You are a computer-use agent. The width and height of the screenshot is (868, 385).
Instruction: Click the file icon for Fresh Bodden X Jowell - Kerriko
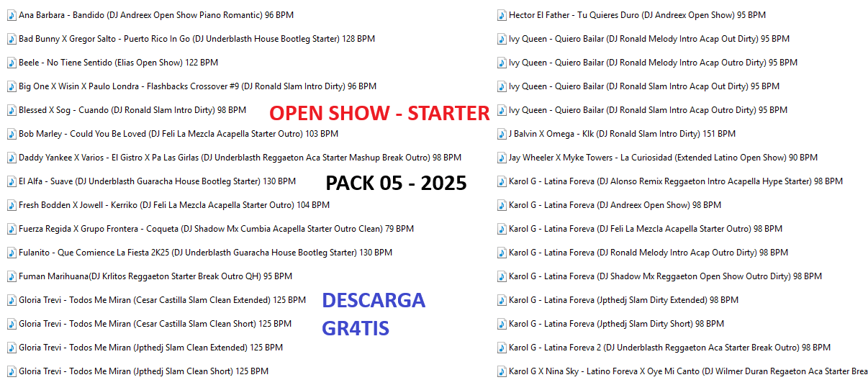click(x=12, y=205)
